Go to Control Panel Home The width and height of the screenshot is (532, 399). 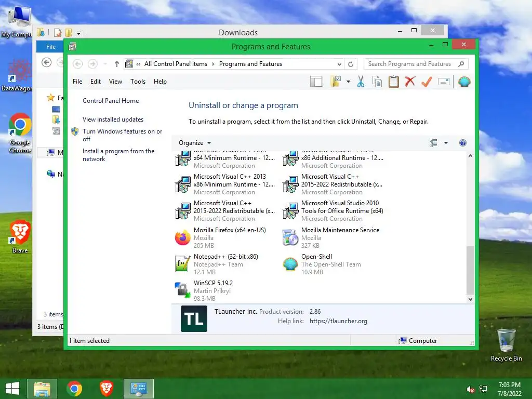(x=111, y=101)
